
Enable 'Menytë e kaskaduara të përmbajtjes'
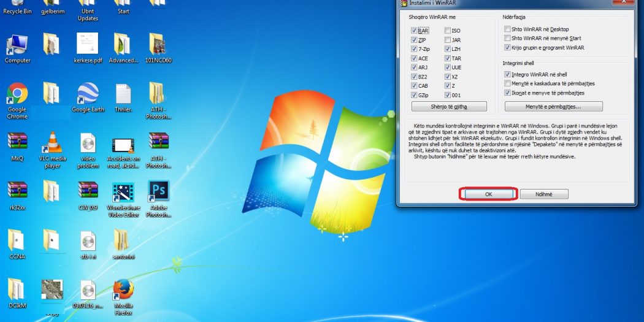(508, 83)
